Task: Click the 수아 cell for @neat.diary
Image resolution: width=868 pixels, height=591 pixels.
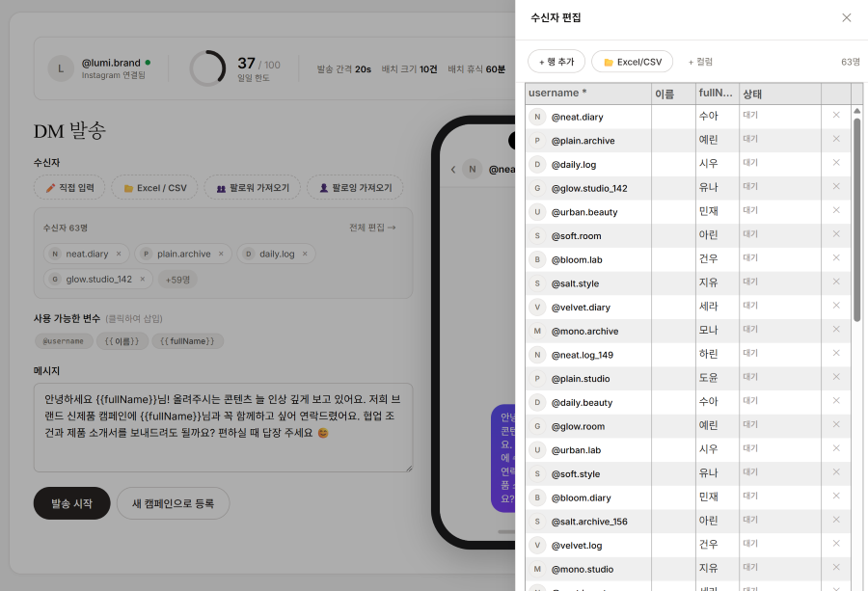Action: (x=718, y=117)
